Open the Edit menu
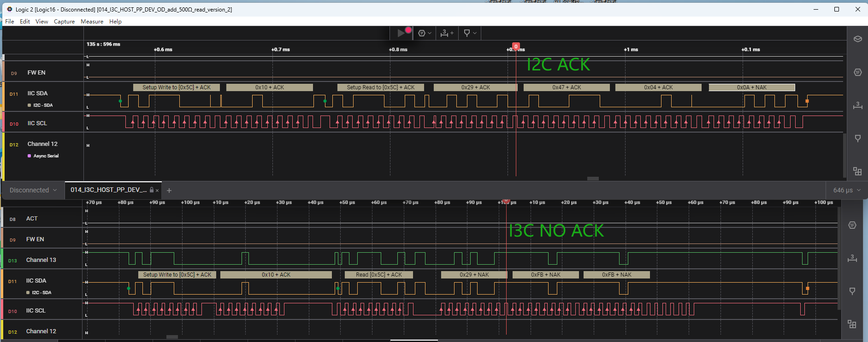This screenshot has height=342, width=868. pos(25,22)
